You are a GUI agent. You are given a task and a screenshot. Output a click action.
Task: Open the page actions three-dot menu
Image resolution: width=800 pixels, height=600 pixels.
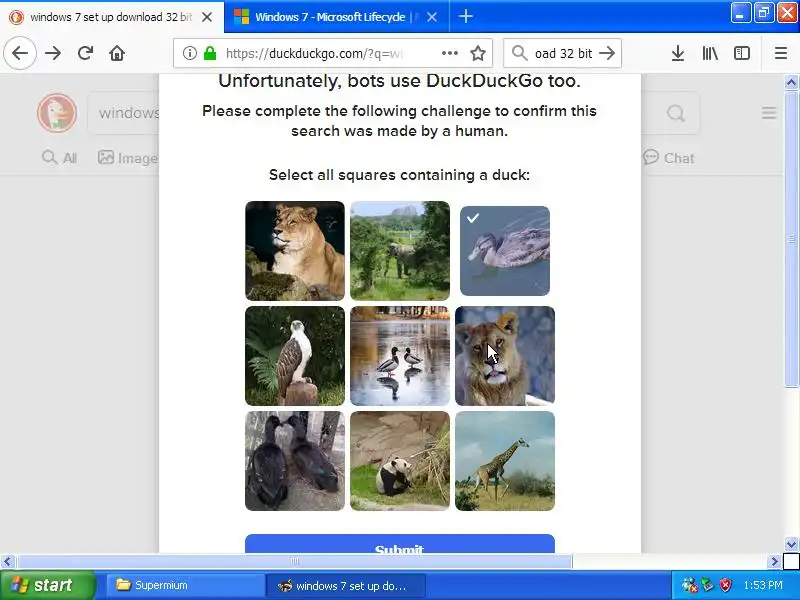(449, 53)
